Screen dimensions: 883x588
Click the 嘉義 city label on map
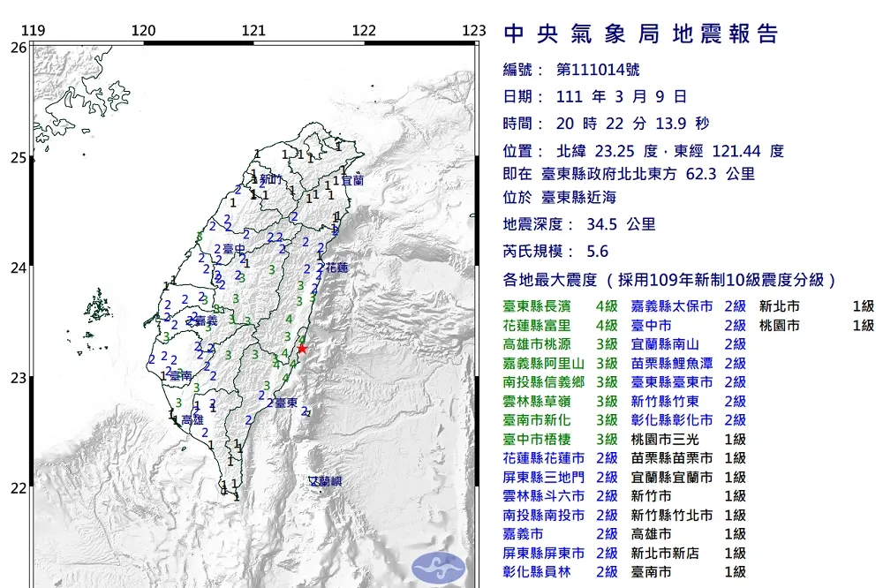pyautogui.click(x=206, y=321)
